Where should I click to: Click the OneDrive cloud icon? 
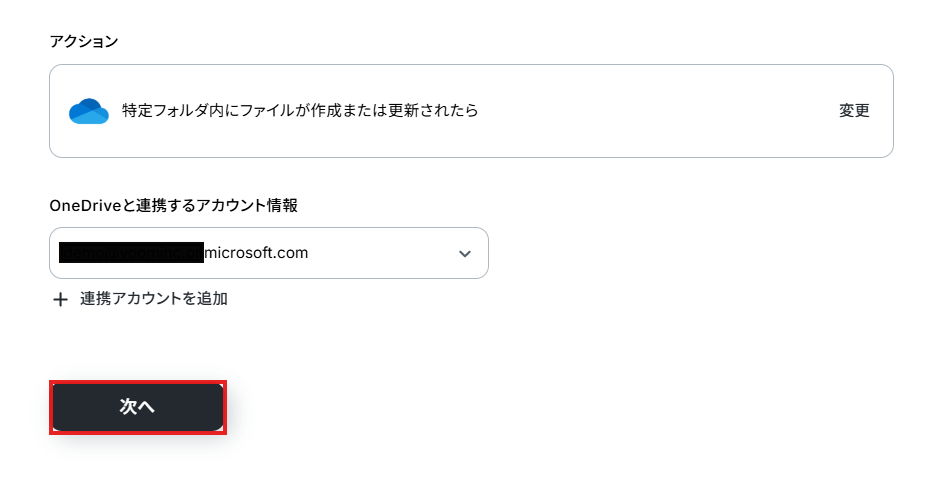pyautogui.click(x=89, y=111)
